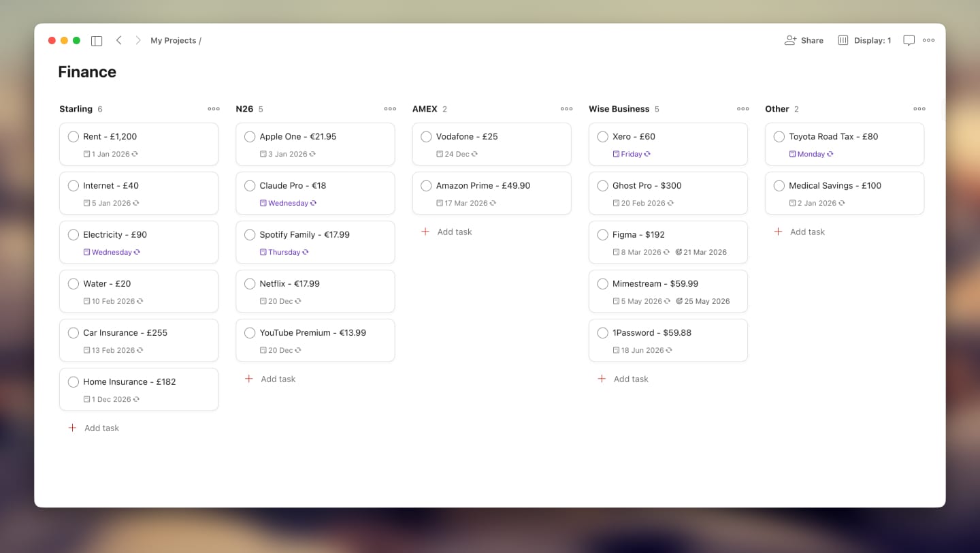
Task: Add a task under the Starling column
Action: tap(93, 428)
